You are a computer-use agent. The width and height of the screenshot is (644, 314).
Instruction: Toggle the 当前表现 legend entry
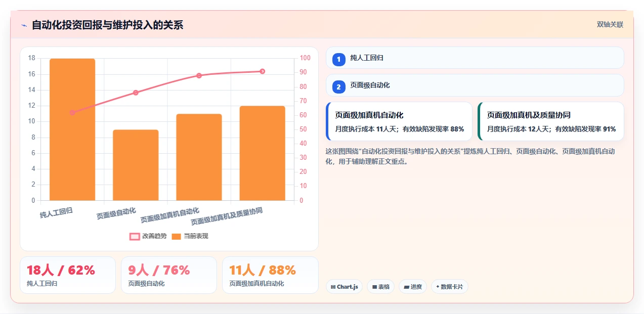(x=190, y=236)
